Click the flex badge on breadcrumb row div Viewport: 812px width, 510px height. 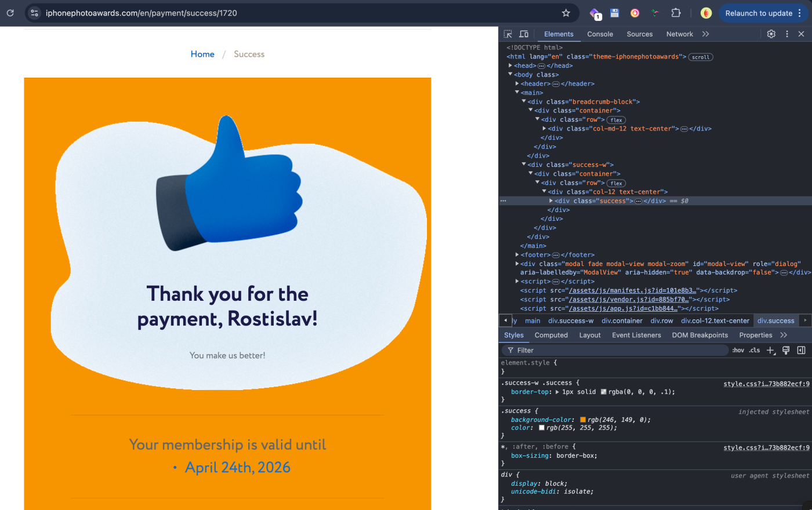(x=617, y=120)
